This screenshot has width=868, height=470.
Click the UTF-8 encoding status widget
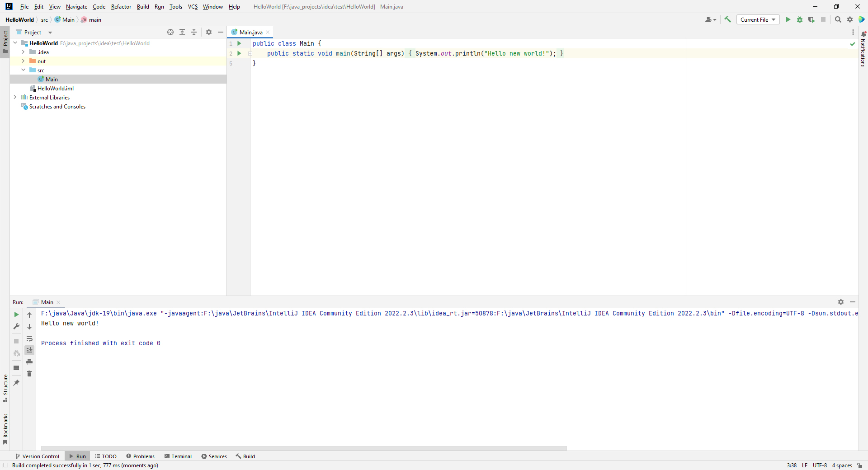pos(820,465)
